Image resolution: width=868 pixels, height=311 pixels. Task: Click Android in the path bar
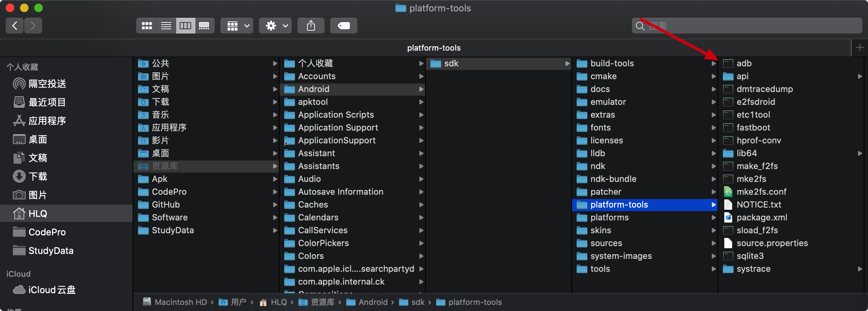pos(373,302)
